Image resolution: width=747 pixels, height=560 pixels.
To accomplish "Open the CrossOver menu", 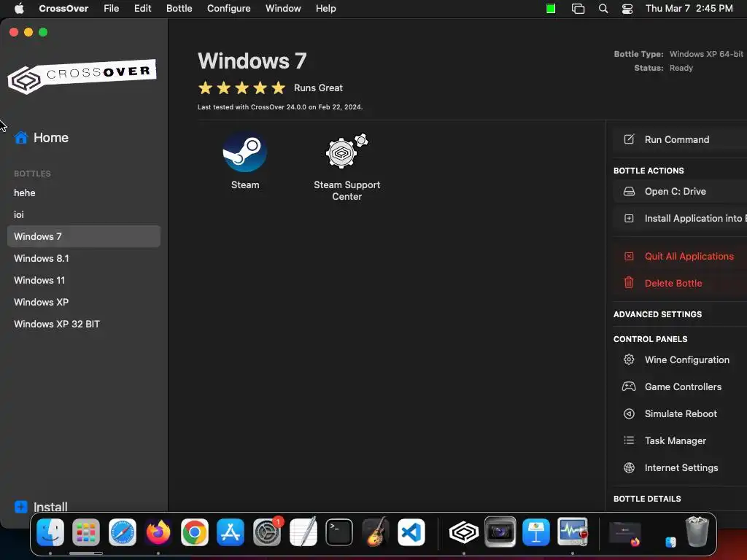I will click(x=63, y=8).
